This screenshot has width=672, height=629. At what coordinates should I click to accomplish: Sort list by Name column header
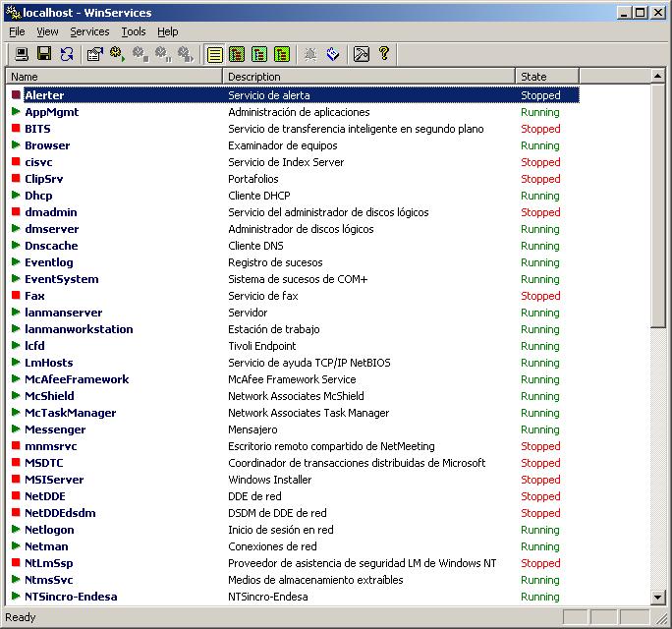pos(114,76)
